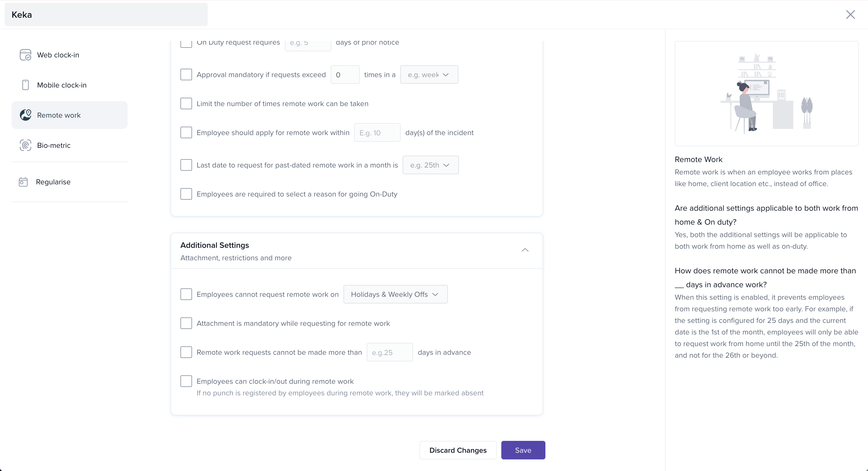
Task: Click the Mobile clock-in phone icon
Action: point(25,85)
